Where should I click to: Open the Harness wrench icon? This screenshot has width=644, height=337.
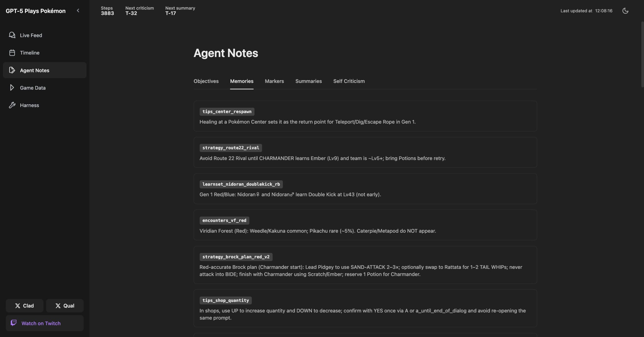click(12, 105)
